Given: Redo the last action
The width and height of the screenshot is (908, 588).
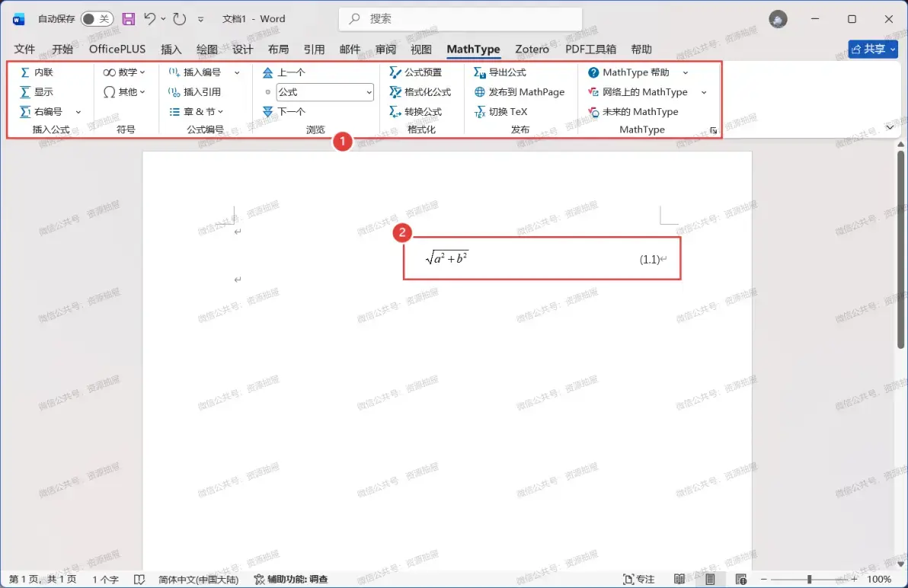Looking at the screenshot, I should pos(180,19).
